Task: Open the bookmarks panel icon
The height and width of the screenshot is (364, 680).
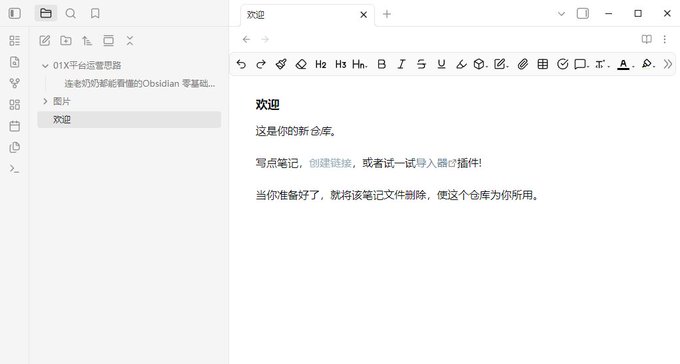Action: pos(95,13)
